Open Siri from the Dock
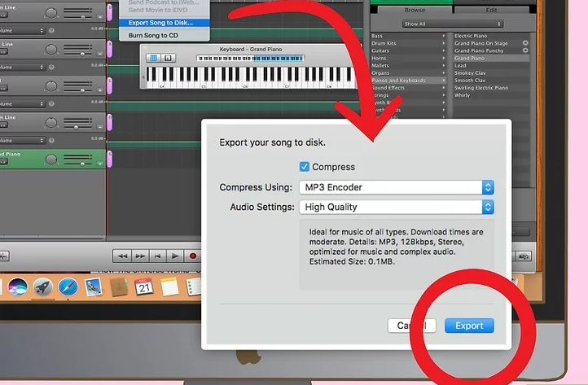588x385 pixels. click(x=17, y=287)
